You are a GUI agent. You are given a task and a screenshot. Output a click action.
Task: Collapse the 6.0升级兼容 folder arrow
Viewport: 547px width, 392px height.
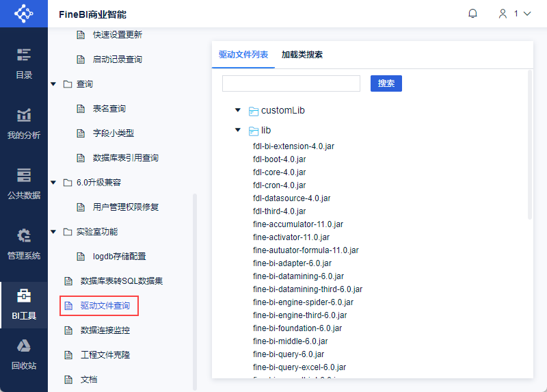coord(53,183)
